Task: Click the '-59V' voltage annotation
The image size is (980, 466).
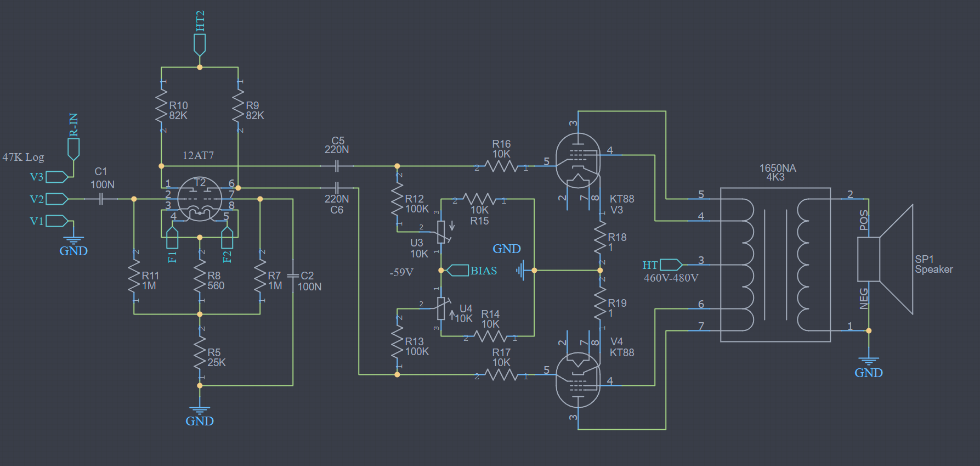Action: 401,272
